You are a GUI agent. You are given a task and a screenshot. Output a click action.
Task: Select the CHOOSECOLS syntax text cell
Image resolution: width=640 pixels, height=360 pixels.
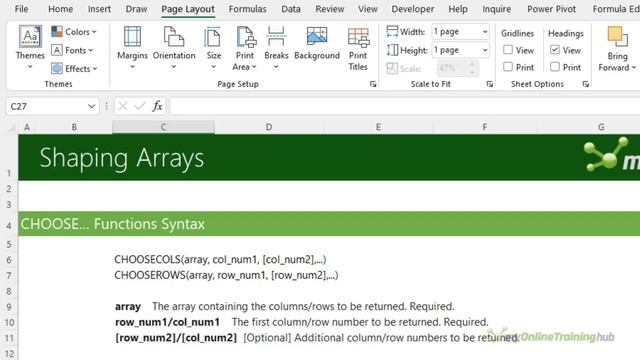pos(220,260)
